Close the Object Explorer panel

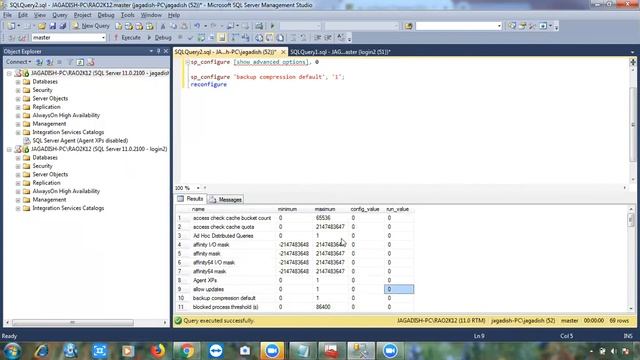point(166,51)
